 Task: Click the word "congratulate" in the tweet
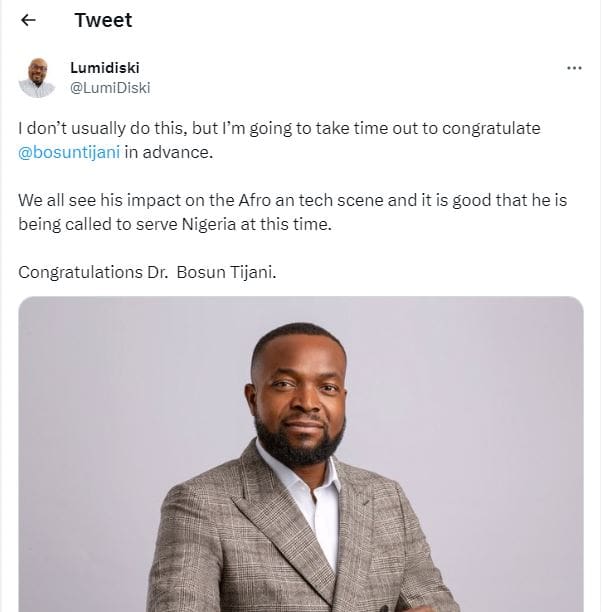(491, 128)
